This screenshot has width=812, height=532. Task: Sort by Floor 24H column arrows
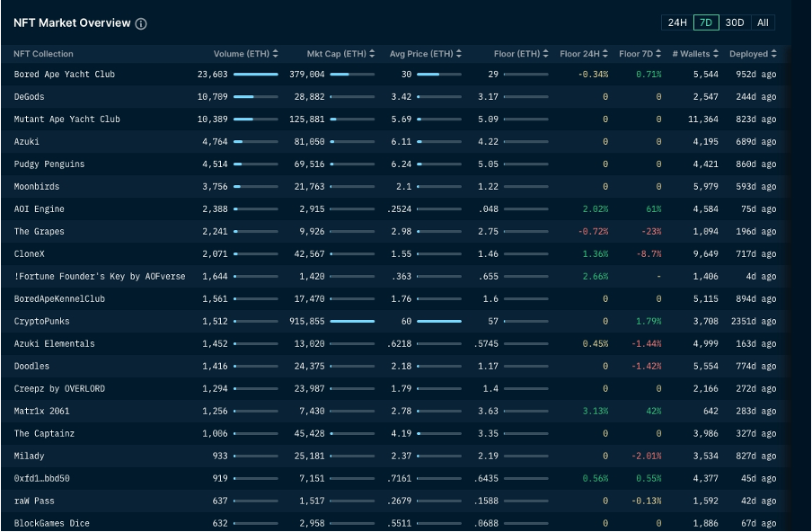click(x=605, y=54)
